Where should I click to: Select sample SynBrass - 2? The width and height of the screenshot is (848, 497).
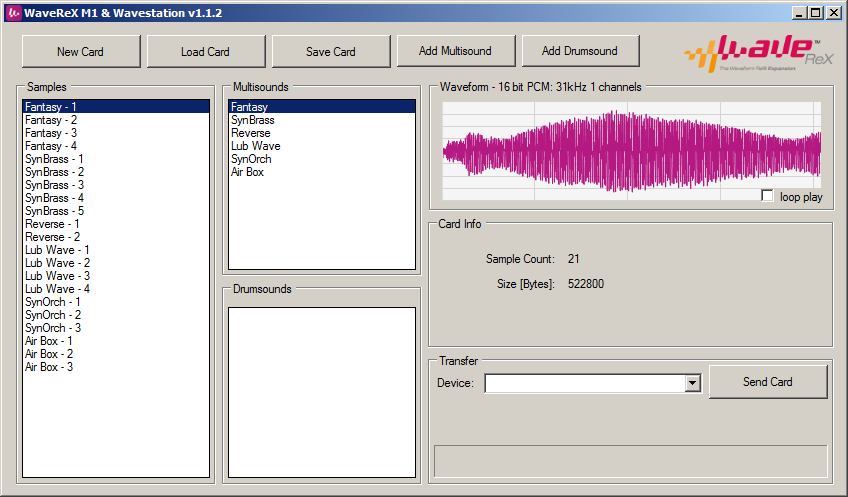pos(116,171)
